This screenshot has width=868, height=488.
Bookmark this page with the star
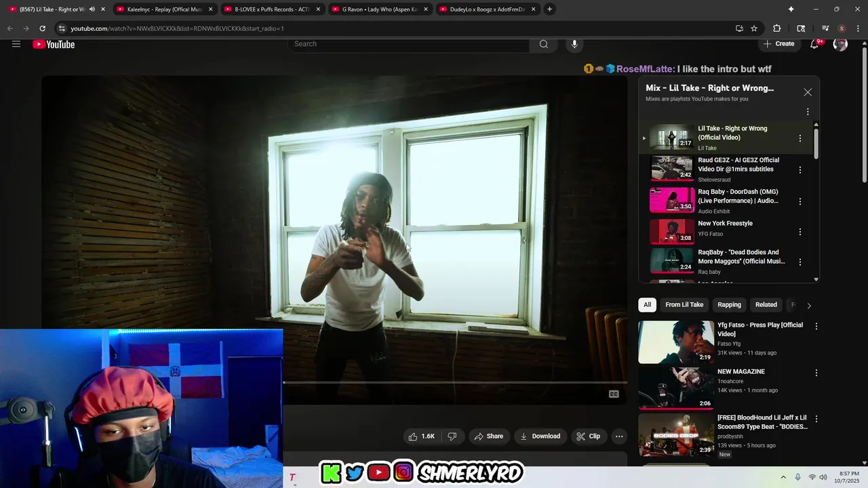(754, 28)
